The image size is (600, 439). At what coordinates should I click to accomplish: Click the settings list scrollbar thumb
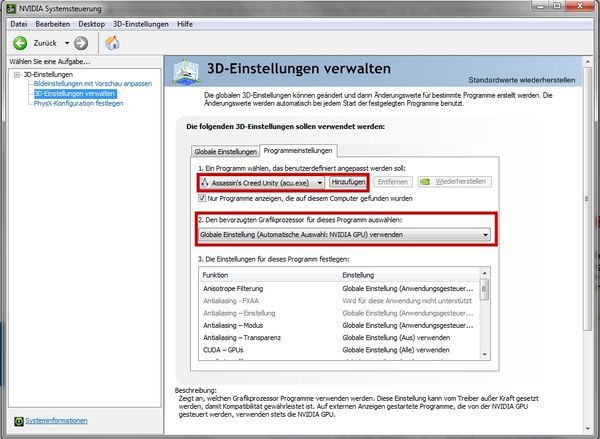[485, 289]
